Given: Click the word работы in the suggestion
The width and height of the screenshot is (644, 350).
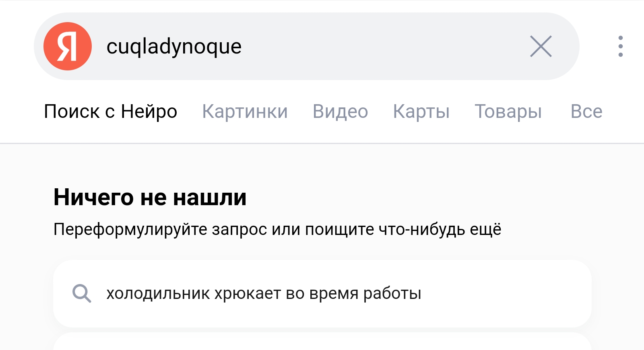Looking at the screenshot, I should tap(392, 294).
